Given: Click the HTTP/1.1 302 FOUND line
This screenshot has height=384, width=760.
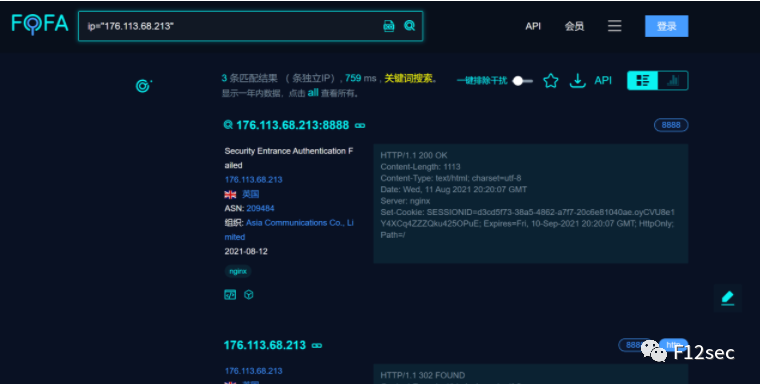Looking at the screenshot, I should point(423,375).
